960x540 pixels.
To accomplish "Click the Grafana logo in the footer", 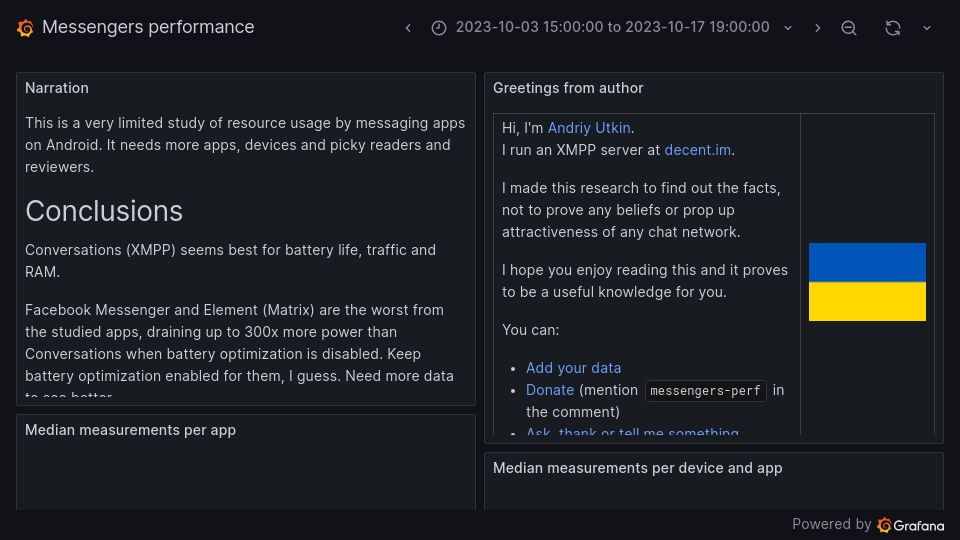I will coord(910,525).
